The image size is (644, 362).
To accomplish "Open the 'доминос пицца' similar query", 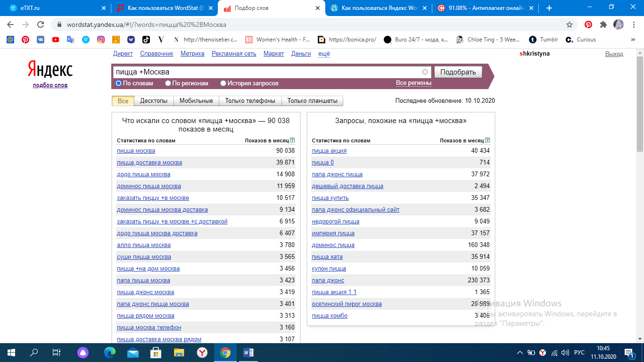I will [333, 245].
